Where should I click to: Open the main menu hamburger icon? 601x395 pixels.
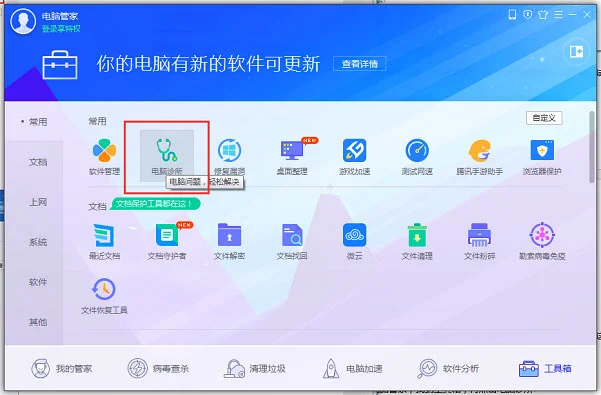point(558,15)
